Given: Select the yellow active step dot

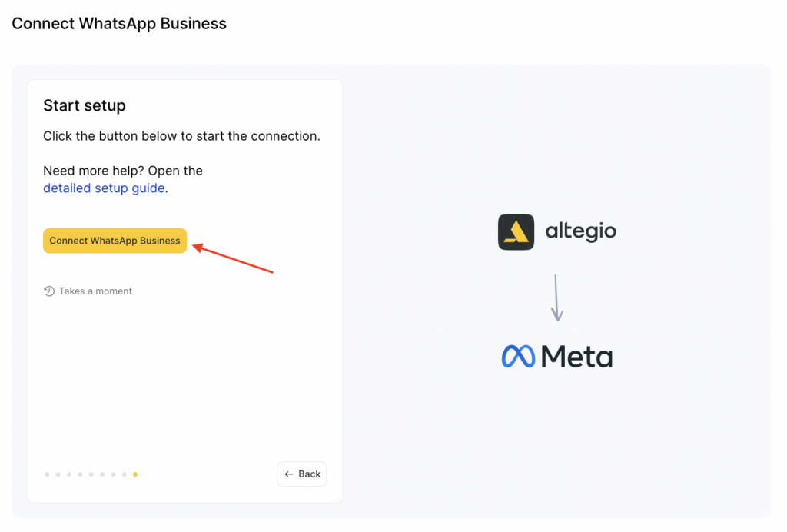Looking at the screenshot, I should click(x=135, y=474).
